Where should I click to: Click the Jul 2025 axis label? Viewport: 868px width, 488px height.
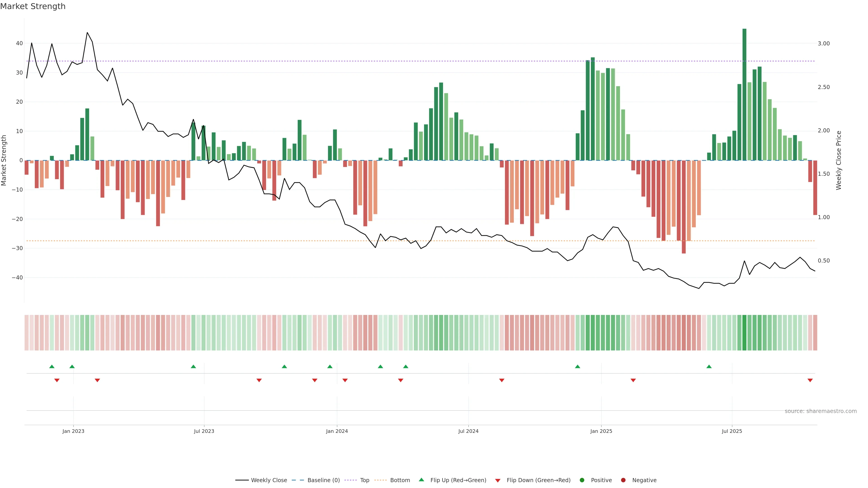click(x=732, y=431)
